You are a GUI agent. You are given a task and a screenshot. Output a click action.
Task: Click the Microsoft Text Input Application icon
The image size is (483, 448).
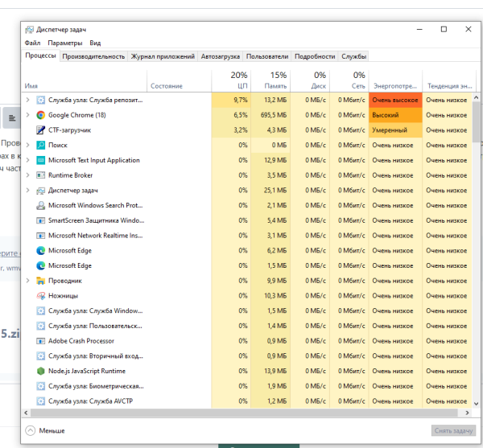coord(41,160)
